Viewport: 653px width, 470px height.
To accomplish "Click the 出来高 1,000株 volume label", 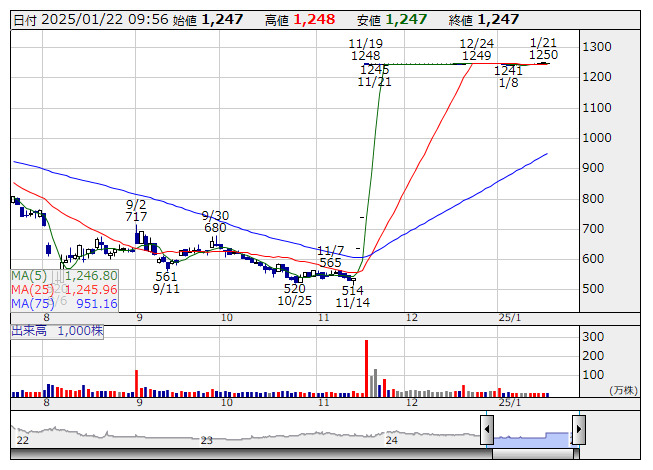I will pos(57,331).
